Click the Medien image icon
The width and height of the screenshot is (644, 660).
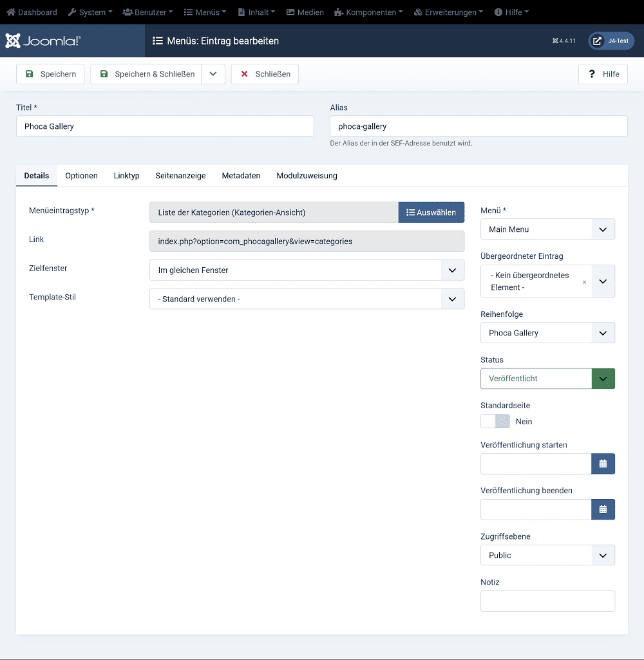290,12
